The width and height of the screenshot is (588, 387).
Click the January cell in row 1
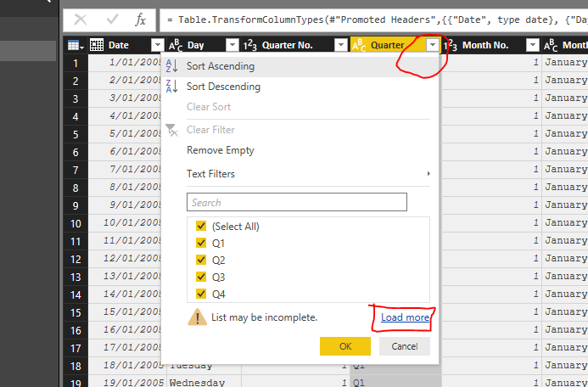565,62
